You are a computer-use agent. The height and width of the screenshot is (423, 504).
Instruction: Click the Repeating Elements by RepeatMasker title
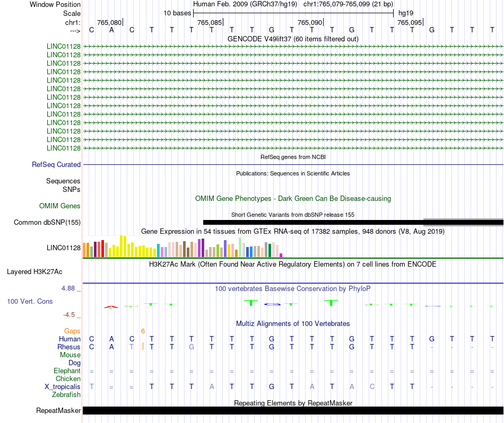tap(293, 403)
